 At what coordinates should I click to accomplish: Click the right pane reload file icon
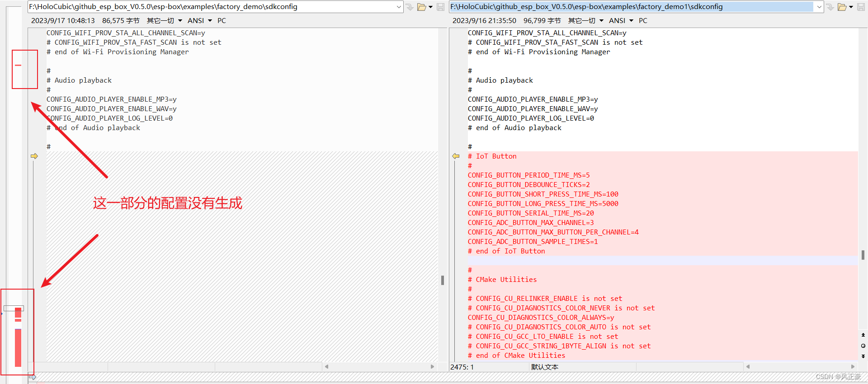[x=830, y=7]
